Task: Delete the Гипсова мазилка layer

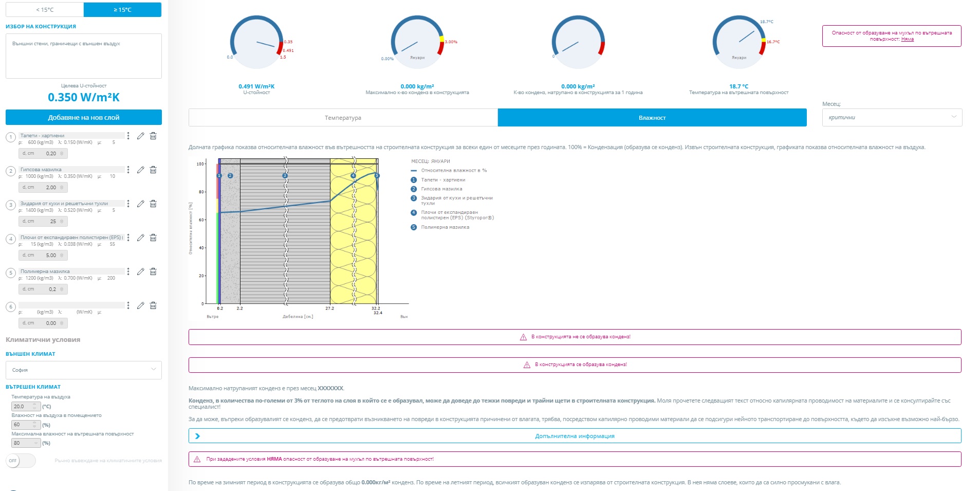Action: (x=153, y=170)
